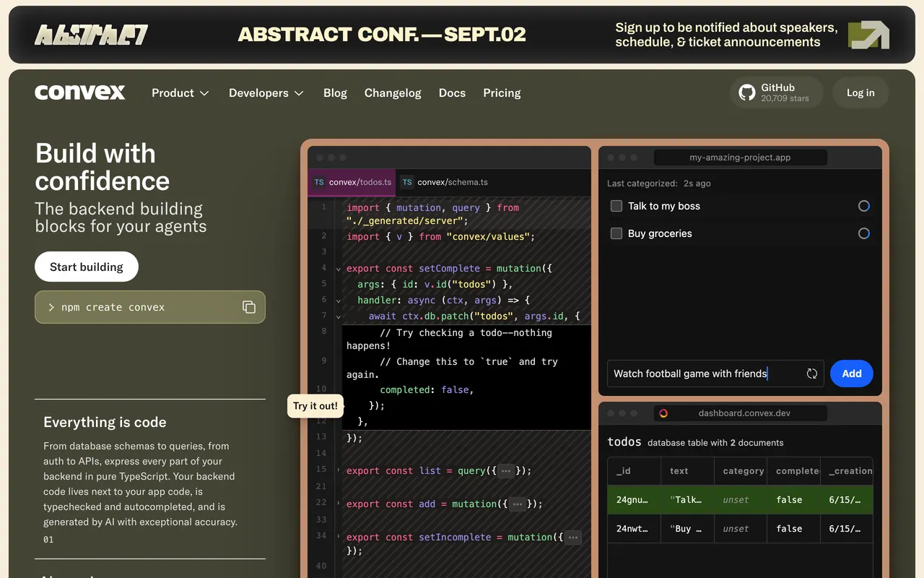Click the "Buy … text cell
This screenshot has width=924, height=578.
(687, 529)
